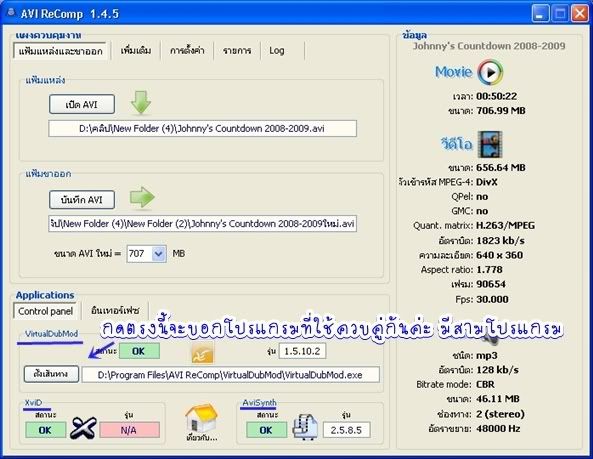Click the Movie heading text
593x459 pixels.
point(453,72)
